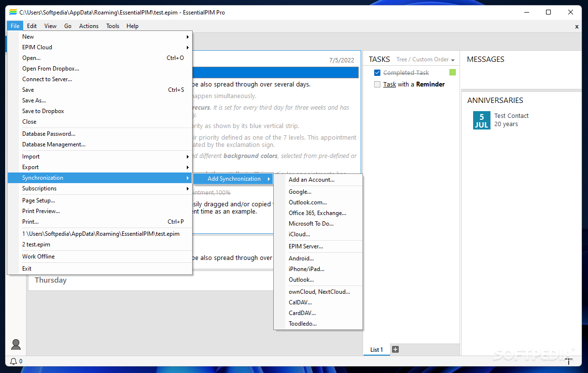Open recent file 1 with the full test.epim path

(x=100, y=234)
